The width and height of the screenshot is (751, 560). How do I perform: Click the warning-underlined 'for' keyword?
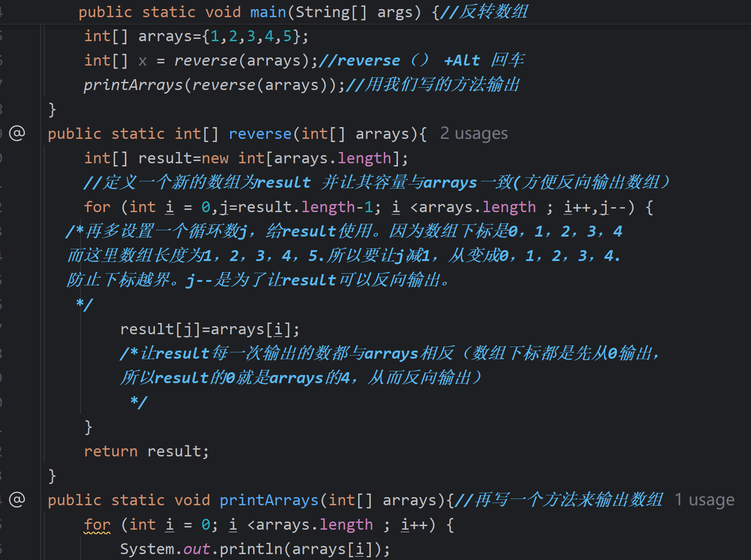click(97, 525)
